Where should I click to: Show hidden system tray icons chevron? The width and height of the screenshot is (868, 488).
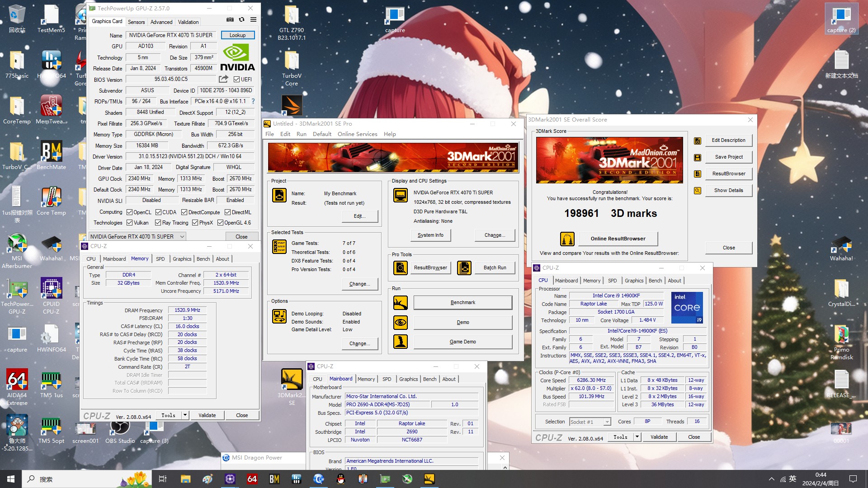pyautogui.click(x=771, y=479)
